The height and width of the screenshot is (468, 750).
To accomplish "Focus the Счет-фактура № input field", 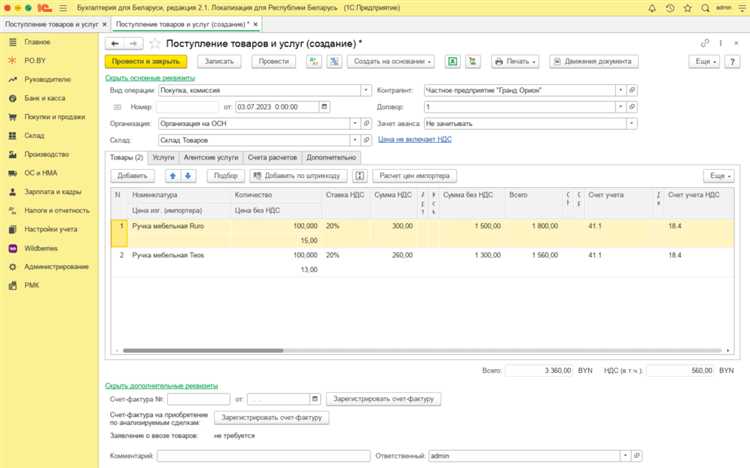I will point(199,399).
